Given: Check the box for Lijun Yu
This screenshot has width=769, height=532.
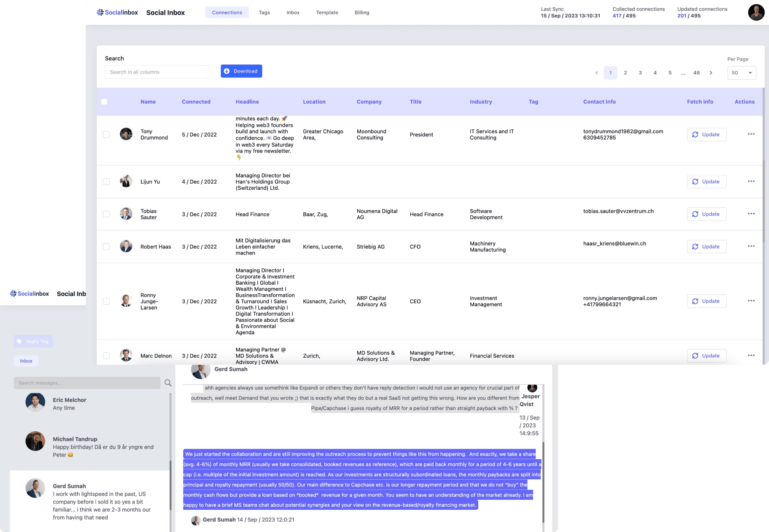Looking at the screenshot, I should 106,182.
